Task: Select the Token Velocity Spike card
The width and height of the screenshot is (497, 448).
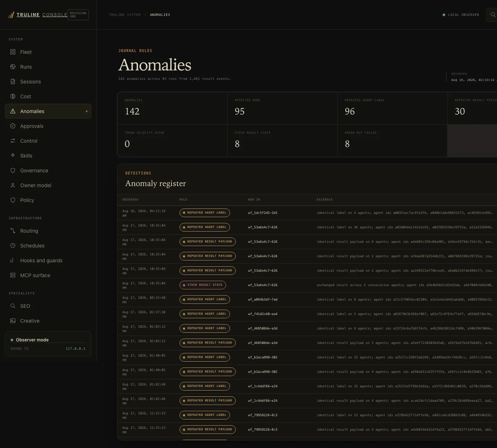Action: pyautogui.click(x=172, y=141)
